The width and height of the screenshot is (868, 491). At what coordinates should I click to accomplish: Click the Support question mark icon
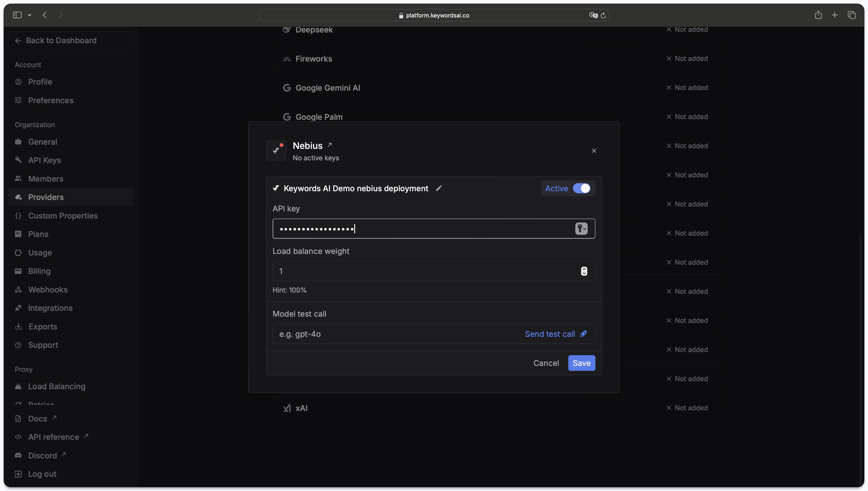18,345
